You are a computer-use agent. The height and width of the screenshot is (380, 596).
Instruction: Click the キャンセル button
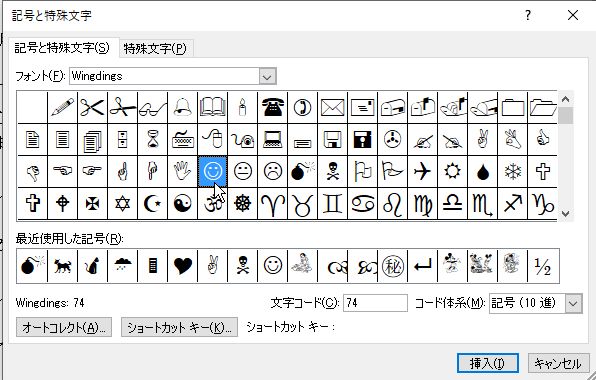click(558, 363)
